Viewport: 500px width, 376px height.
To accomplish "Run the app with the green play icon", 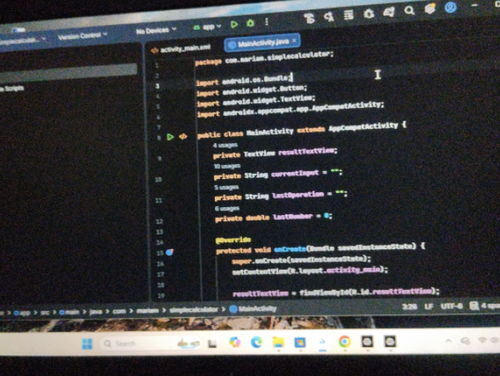I will 234,24.
